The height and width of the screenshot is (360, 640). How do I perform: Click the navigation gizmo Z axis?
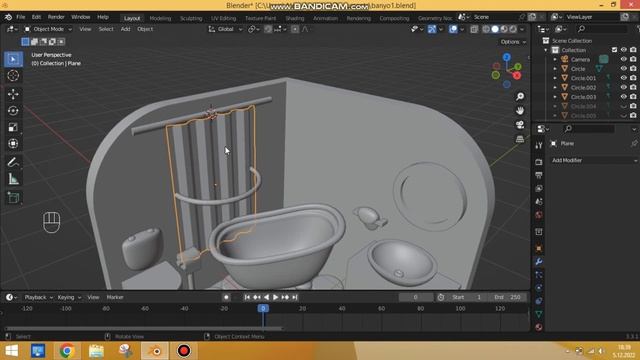click(x=507, y=57)
